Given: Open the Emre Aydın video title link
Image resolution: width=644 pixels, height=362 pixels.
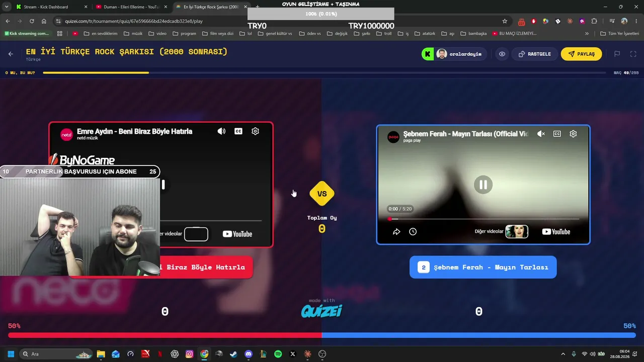Looking at the screenshot, I should point(134,131).
